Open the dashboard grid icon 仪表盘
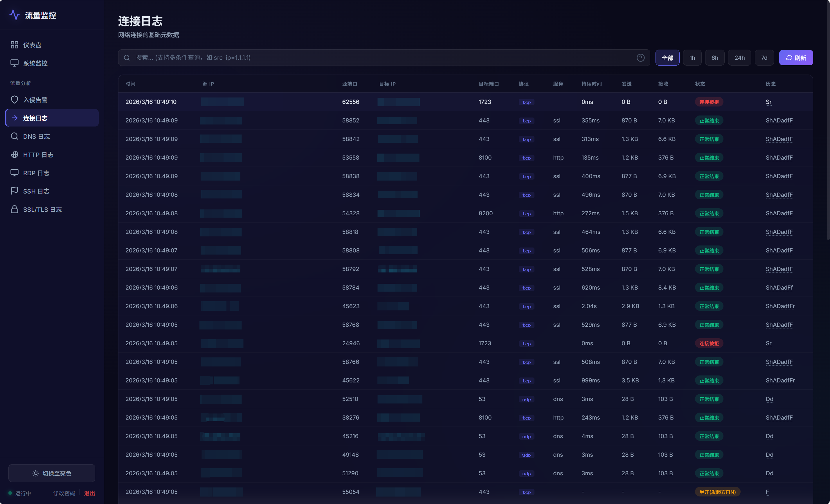This screenshot has height=504, width=830. coord(15,45)
